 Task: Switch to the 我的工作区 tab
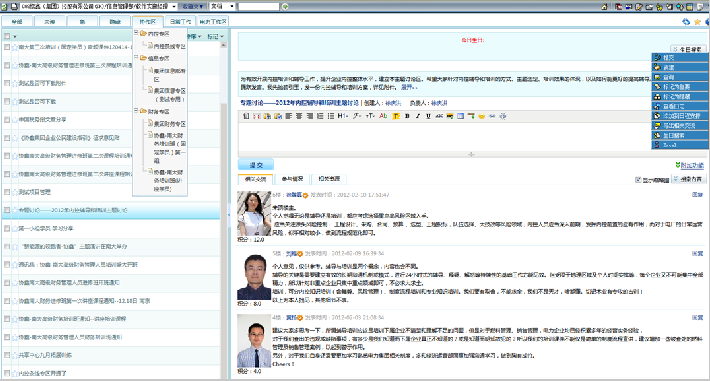point(213,21)
